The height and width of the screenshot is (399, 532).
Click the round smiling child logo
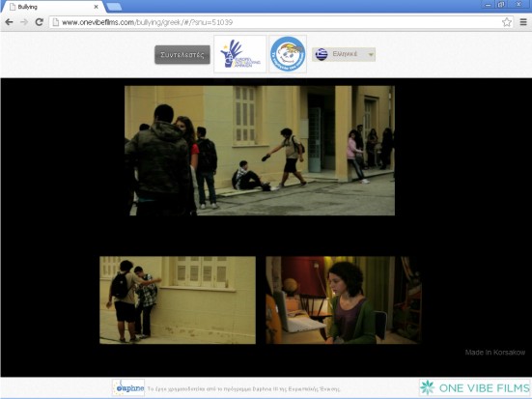pyautogui.click(x=288, y=54)
